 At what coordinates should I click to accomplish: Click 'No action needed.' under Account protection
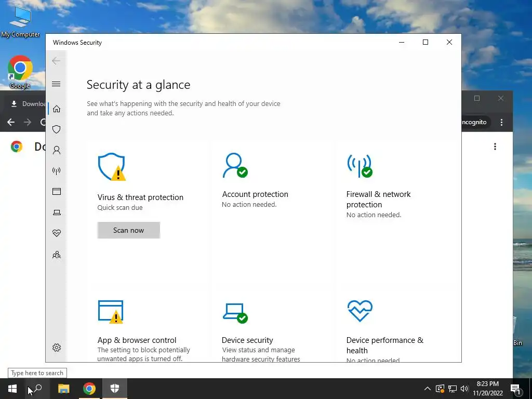(249, 204)
